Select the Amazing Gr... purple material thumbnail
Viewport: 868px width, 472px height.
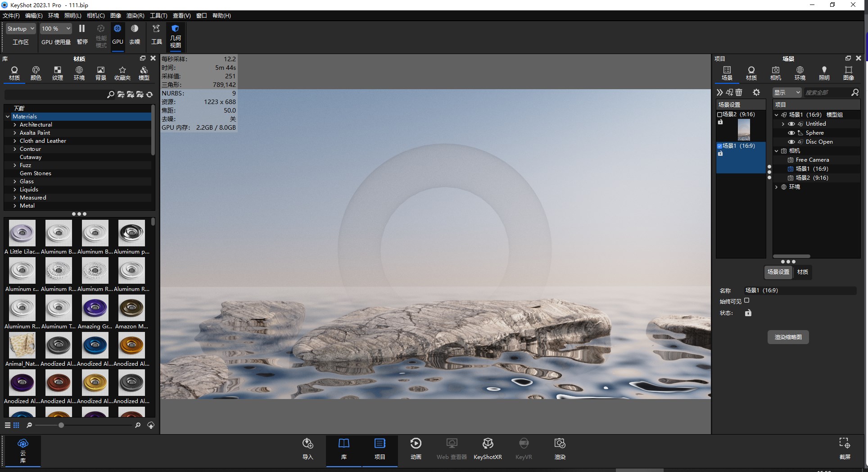95,308
